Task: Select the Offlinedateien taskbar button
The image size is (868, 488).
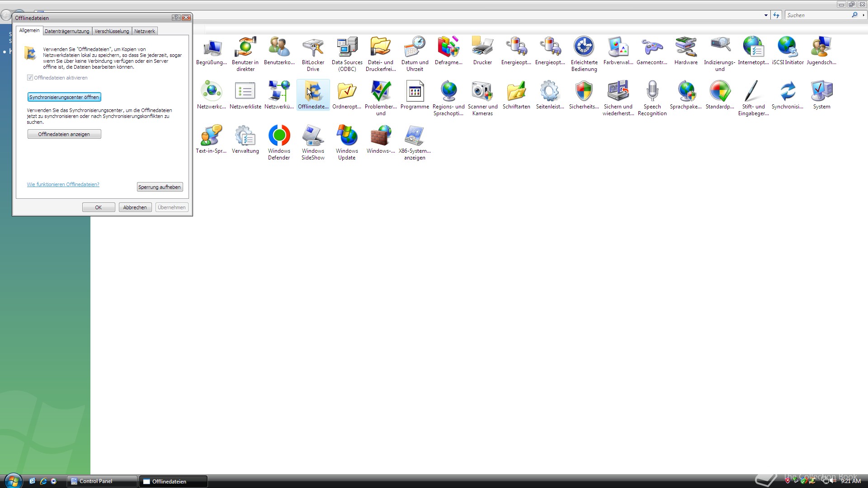Action: [x=173, y=481]
